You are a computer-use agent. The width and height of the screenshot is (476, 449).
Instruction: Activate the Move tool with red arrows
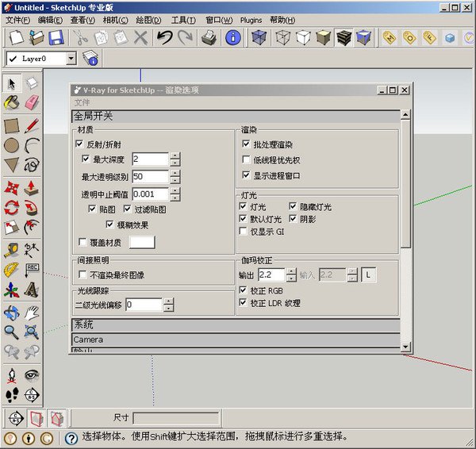(x=12, y=188)
